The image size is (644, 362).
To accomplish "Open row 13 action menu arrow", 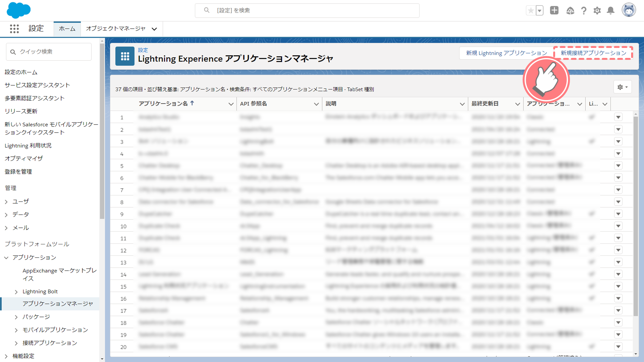I will [x=618, y=262].
